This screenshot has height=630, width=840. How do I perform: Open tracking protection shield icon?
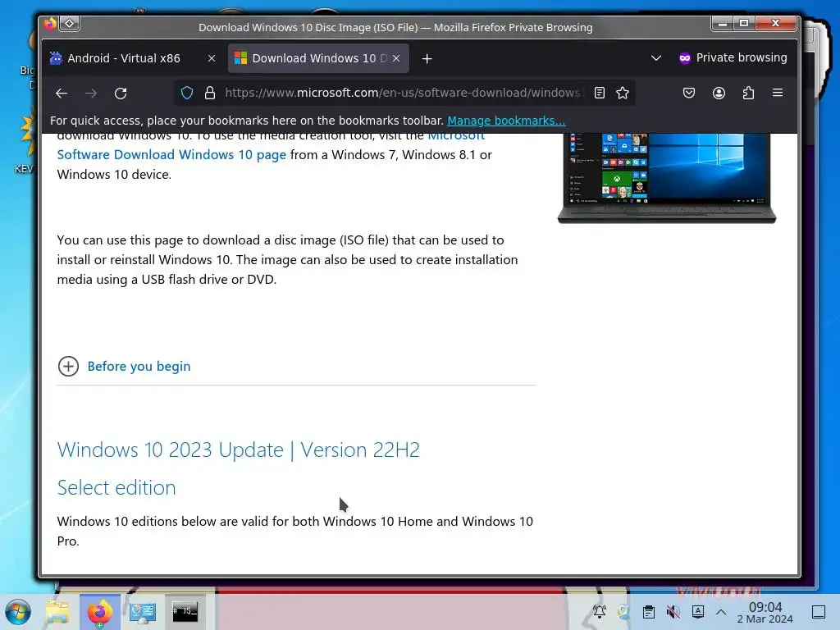pyautogui.click(x=187, y=94)
